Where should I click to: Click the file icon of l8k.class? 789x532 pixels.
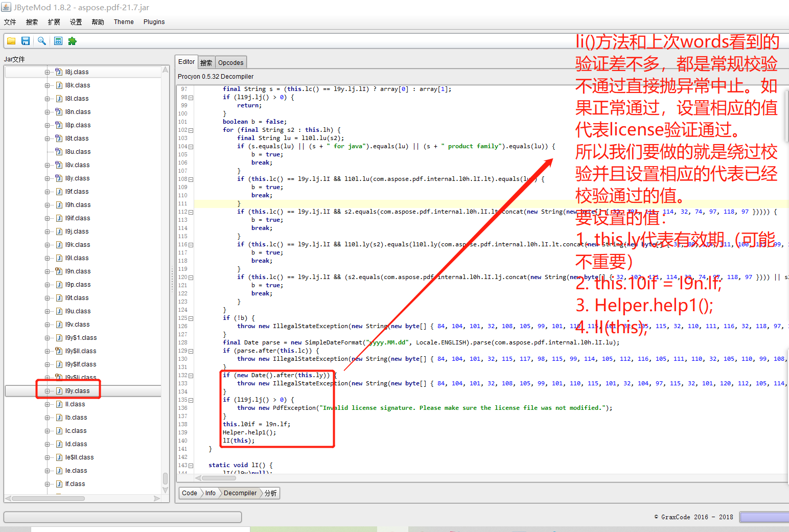pos(59,85)
